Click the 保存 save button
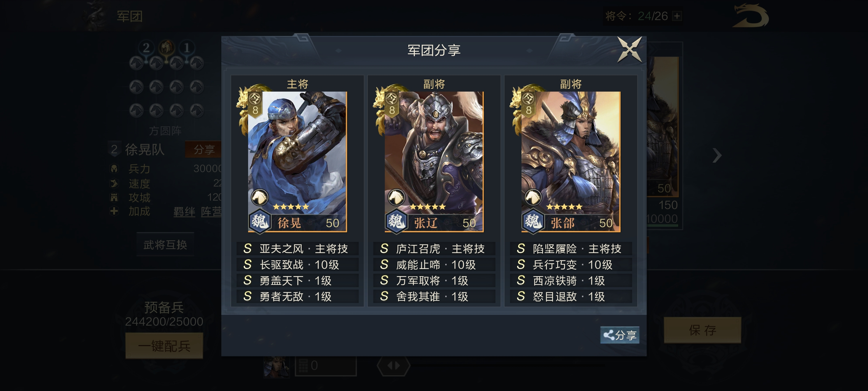The height and width of the screenshot is (391, 868). coord(702,330)
